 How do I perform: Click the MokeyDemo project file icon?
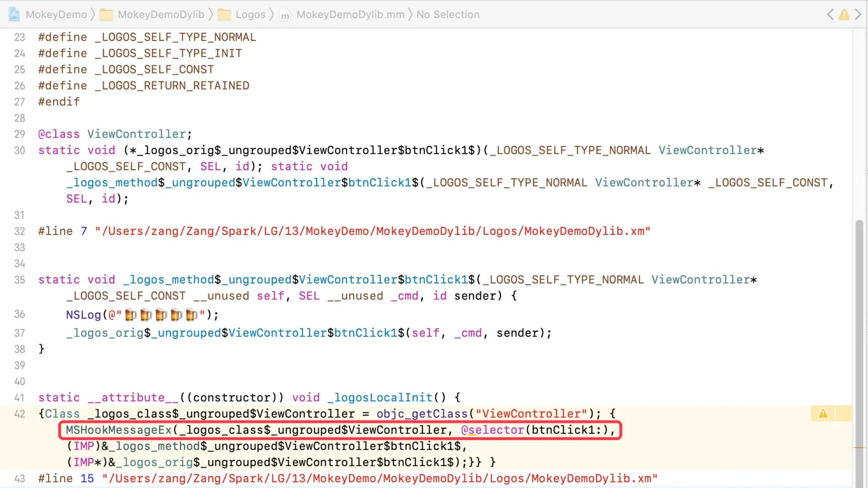(14, 14)
